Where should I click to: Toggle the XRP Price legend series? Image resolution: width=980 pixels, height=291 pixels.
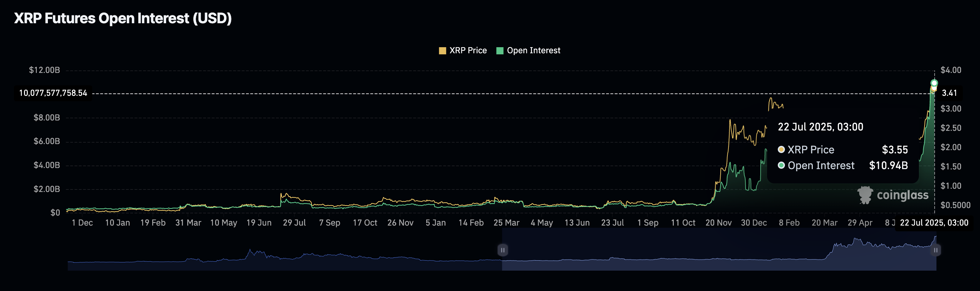tap(463, 51)
